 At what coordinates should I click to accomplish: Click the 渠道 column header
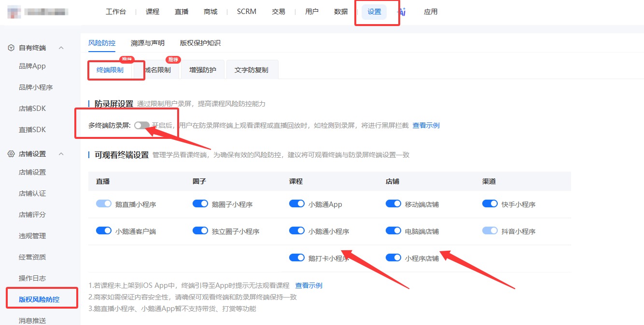[489, 181]
